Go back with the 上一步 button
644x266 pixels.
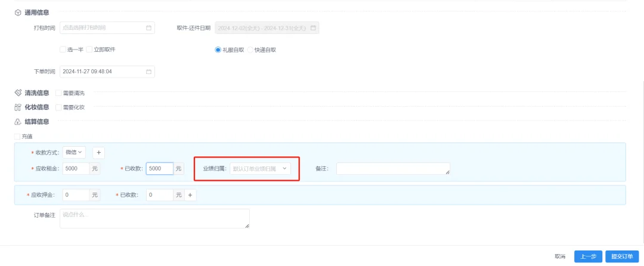pos(588,256)
